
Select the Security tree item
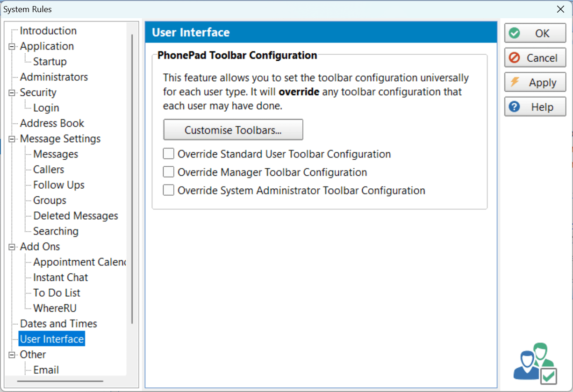coord(38,93)
